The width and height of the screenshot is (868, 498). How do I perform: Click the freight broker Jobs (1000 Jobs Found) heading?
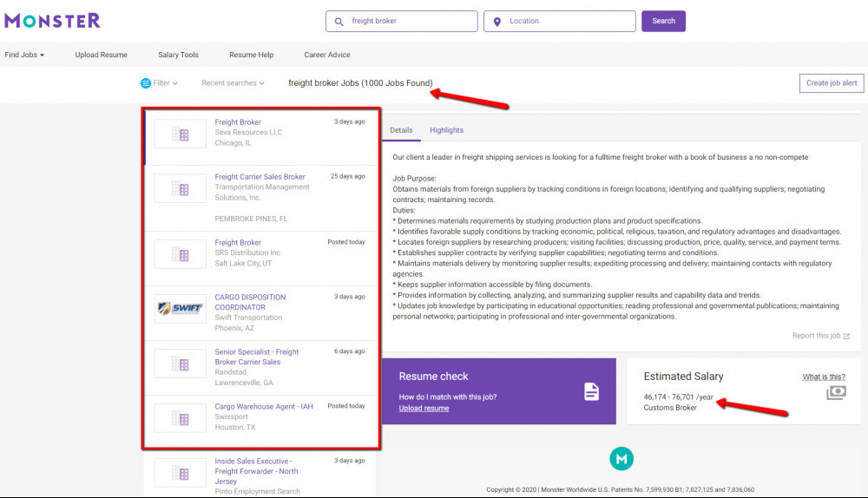click(x=360, y=83)
